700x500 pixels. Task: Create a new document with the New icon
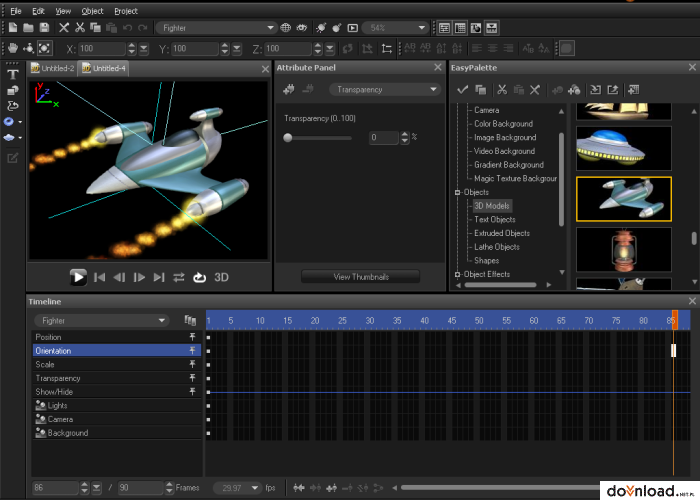click(13, 28)
